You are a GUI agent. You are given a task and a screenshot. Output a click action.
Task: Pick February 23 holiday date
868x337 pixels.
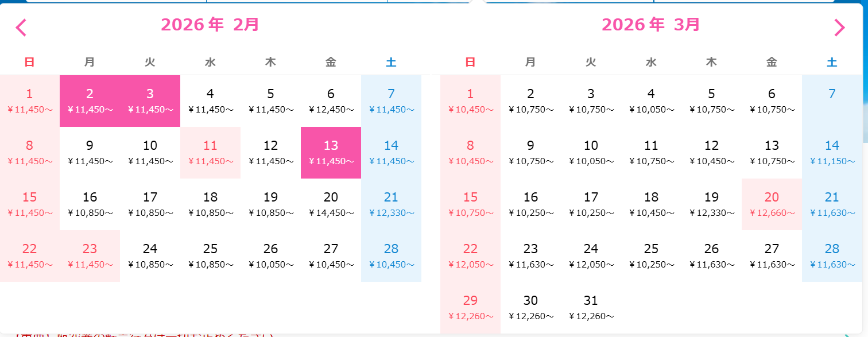pos(90,255)
